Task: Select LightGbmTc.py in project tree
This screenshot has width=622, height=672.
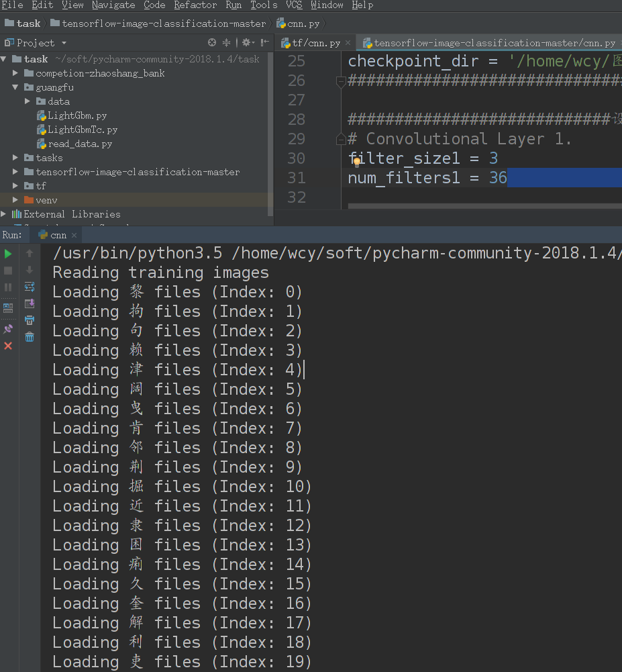Action: (77, 130)
